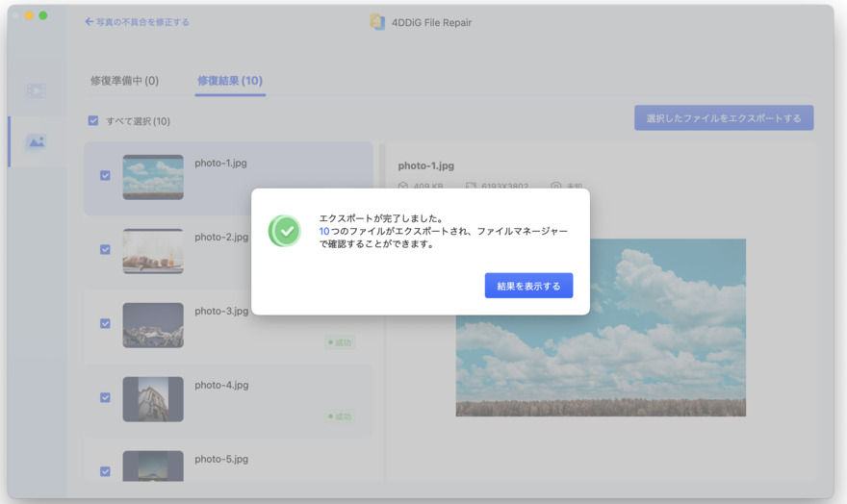Click the large sky preview image

tap(601, 327)
